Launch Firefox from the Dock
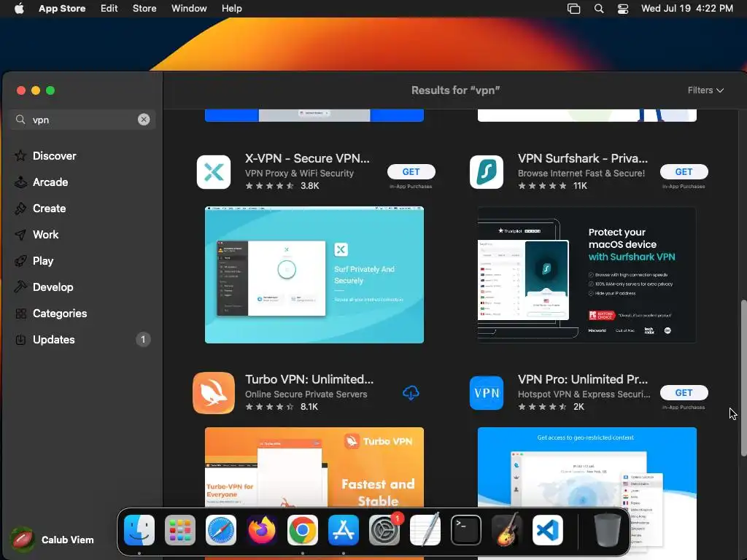Image resolution: width=747 pixels, height=560 pixels. 262,530
